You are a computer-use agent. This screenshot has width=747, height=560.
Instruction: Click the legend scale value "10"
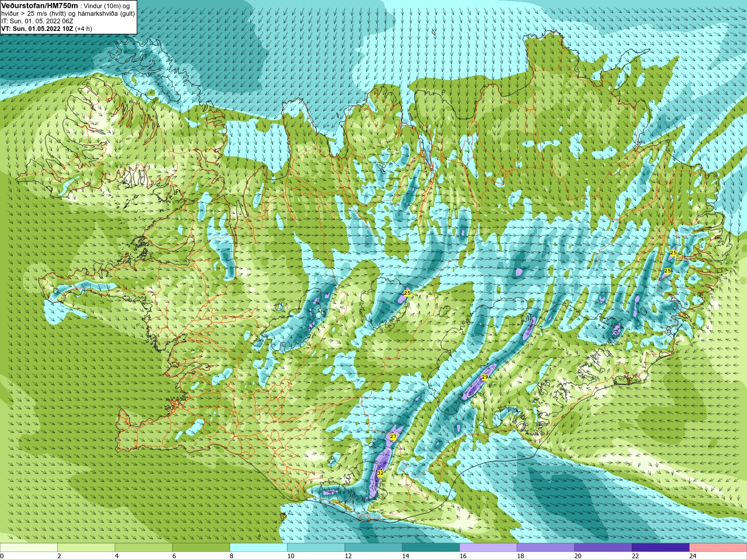tap(291, 556)
